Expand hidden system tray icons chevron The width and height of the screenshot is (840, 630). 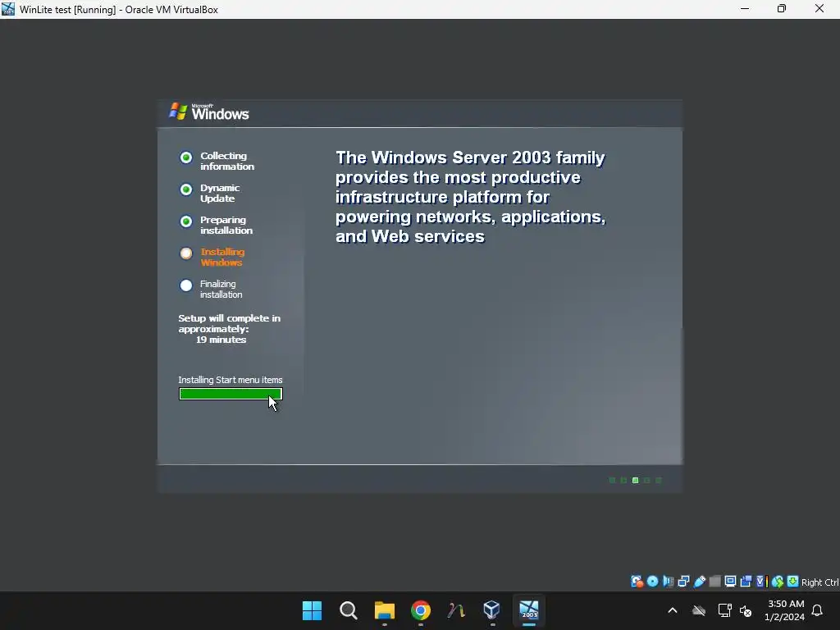pyautogui.click(x=673, y=610)
